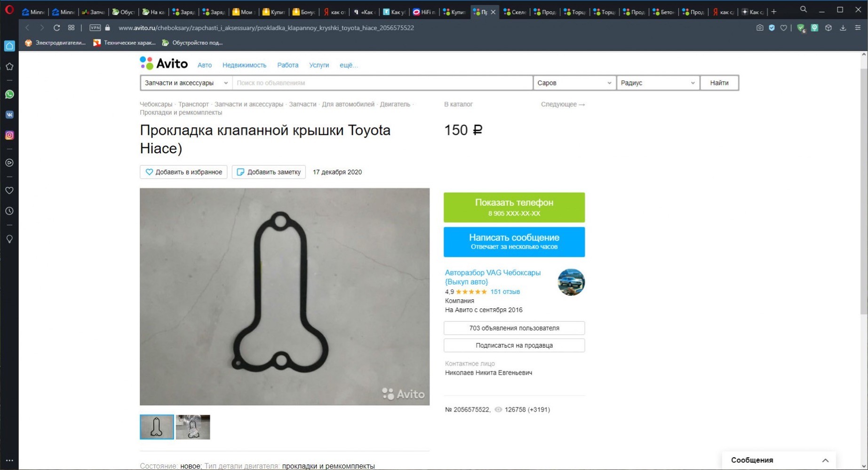
Task: Open the Opera menu logo
Action: click(x=9, y=9)
